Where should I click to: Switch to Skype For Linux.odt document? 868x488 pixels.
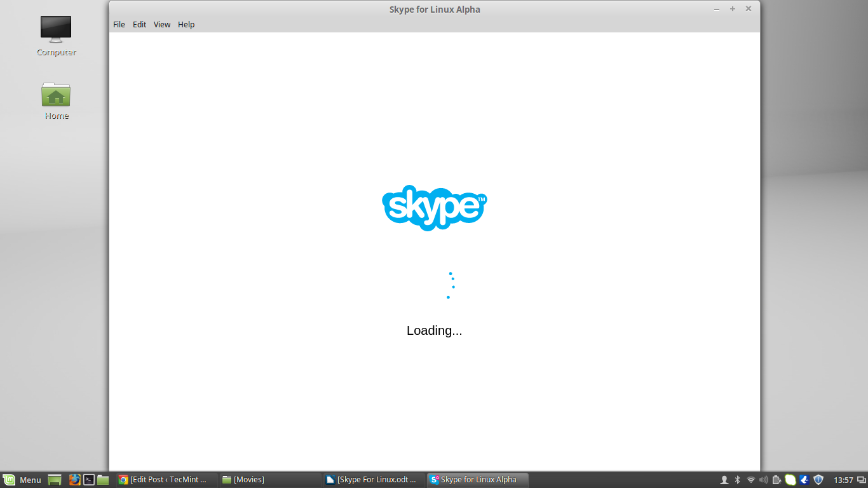(x=374, y=480)
